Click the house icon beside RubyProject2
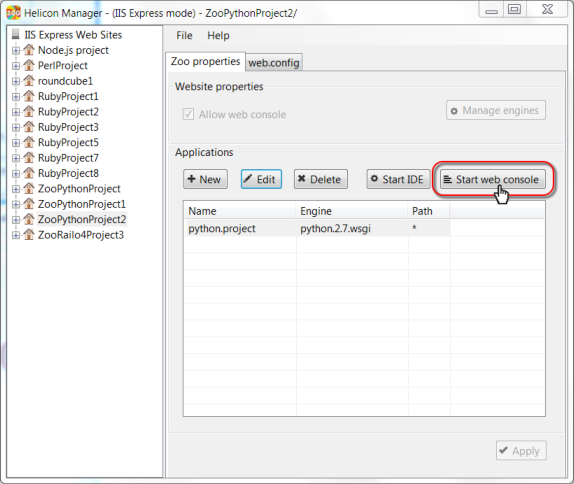 coord(29,111)
